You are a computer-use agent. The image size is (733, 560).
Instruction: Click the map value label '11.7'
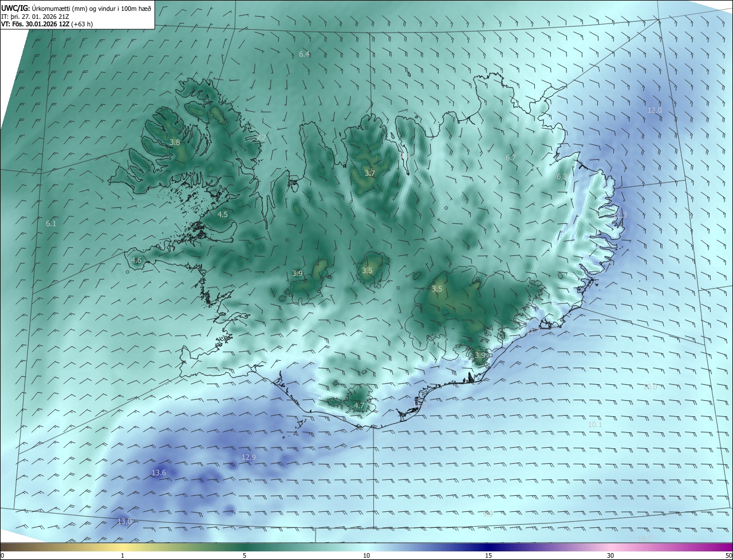coord(534,331)
